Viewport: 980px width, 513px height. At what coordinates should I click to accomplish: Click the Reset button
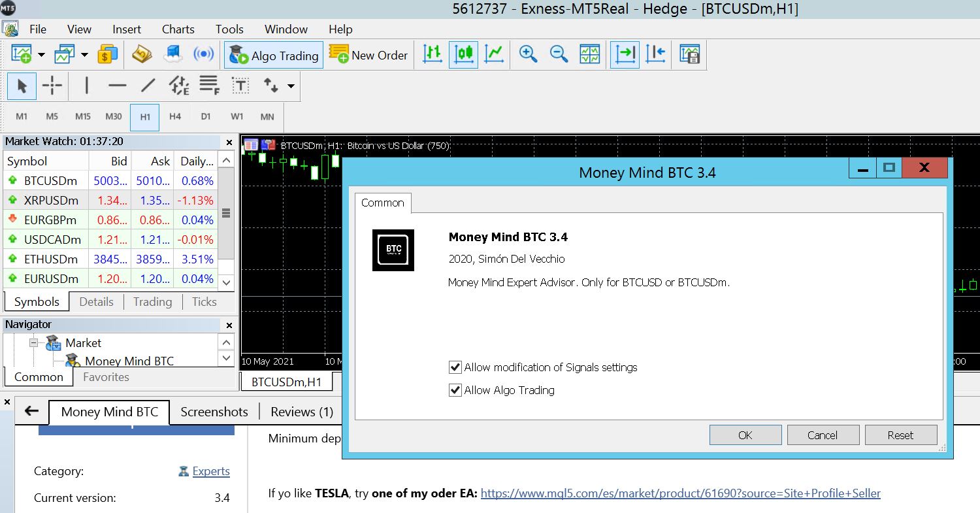click(x=900, y=435)
